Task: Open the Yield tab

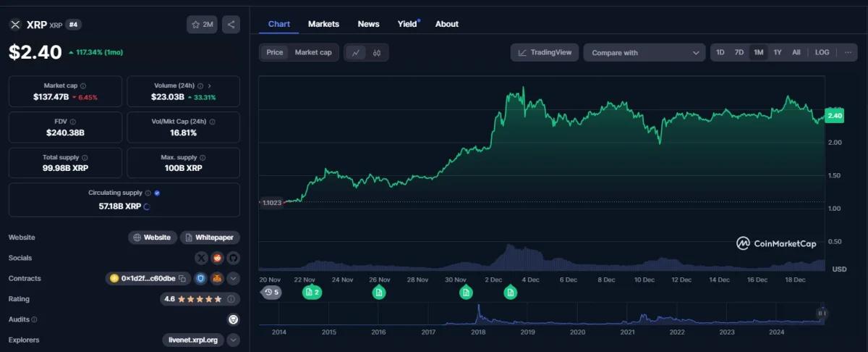Action: click(x=408, y=24)
